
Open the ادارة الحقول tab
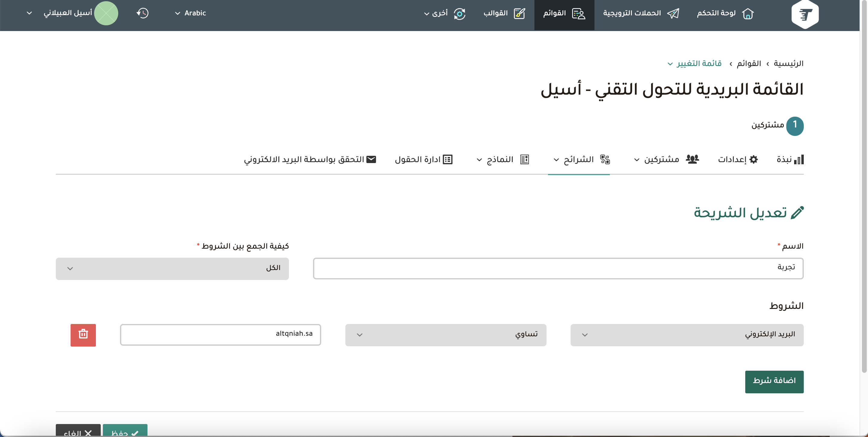tap(423, 159)
